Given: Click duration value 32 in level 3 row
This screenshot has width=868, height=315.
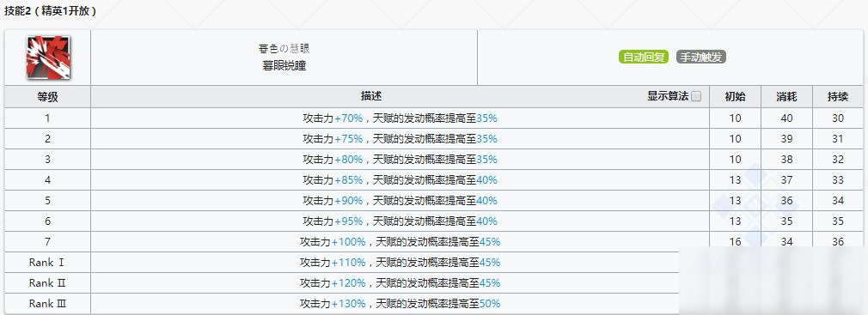Looking at the screenshot, I should [x=838, y=160].
